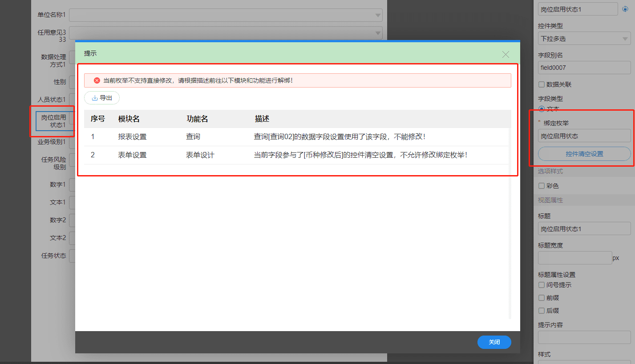Click the 控件清空设置 button
The width and height of the screenshot is (635, 364).
pyautogui.click(x=584, y=154)
